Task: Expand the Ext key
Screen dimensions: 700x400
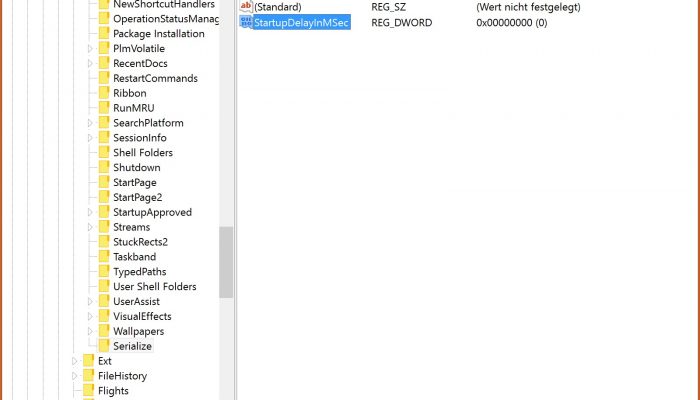Action: (x=75, y=361)
